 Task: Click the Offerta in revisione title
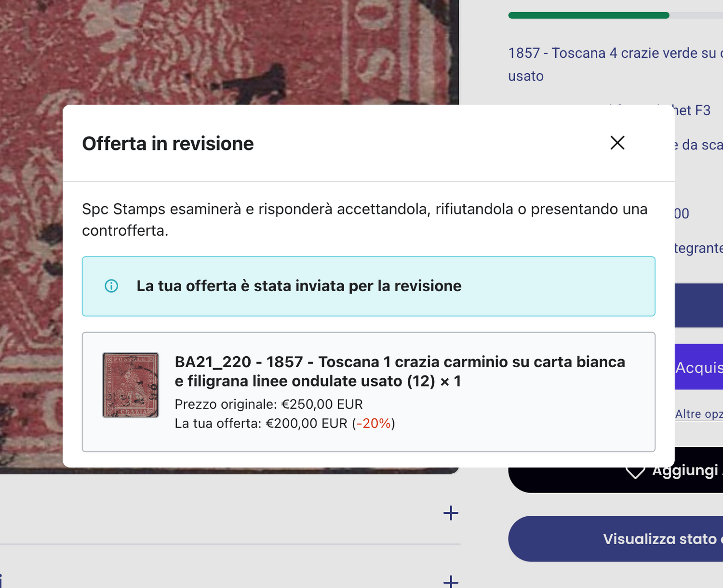point(167,143)
